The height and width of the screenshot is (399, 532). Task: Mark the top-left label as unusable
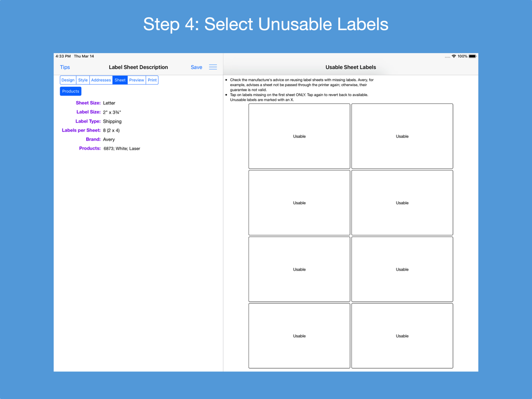click(299, 136)
